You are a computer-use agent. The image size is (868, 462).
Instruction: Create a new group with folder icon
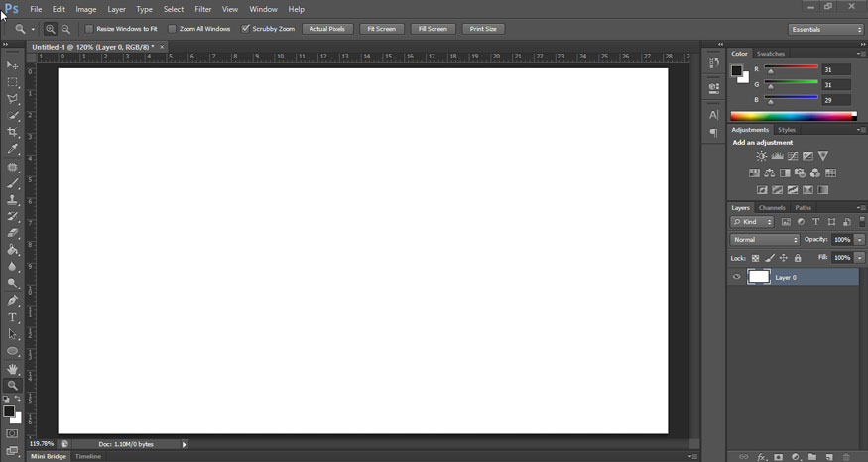click(811, 457)
